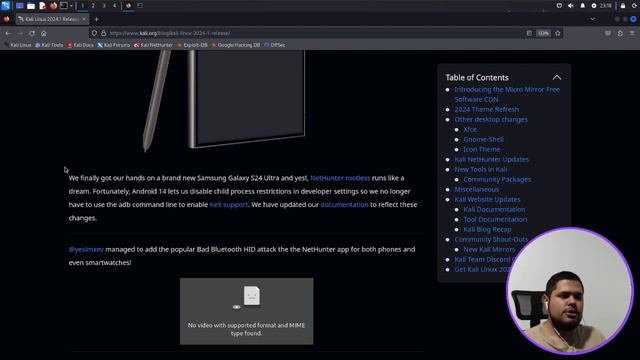Click the Samsung Galaxy S24 Ultra image

pos(224,100)
